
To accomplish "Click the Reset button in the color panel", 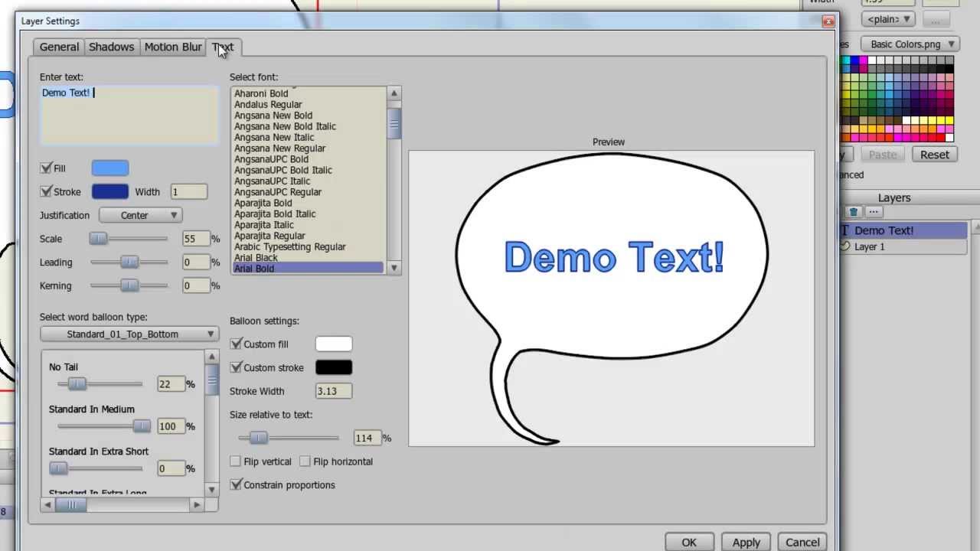I will [934, 155].
